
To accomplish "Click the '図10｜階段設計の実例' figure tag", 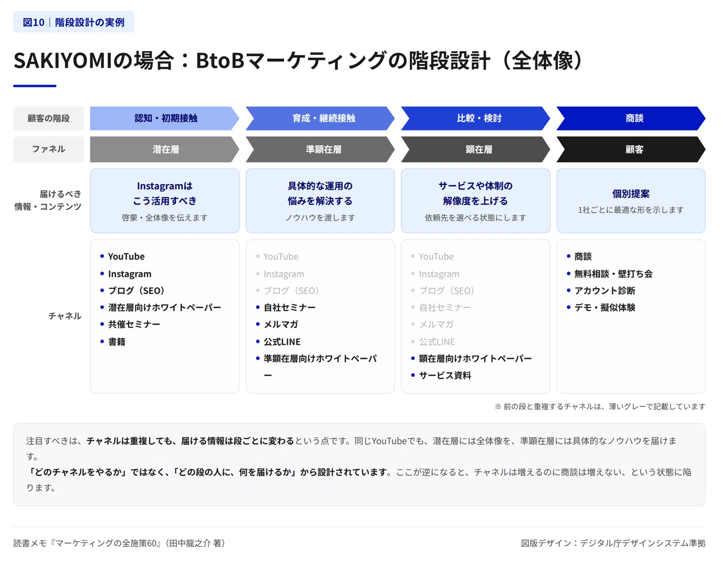I will pyautogui.click(x=73, y=22).
